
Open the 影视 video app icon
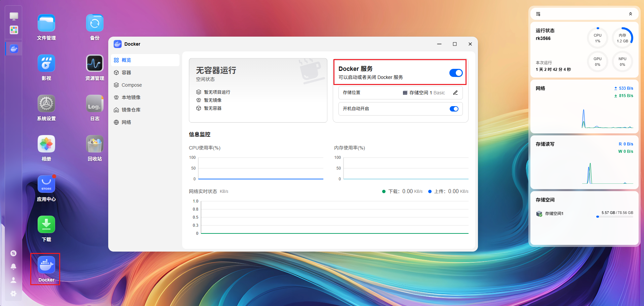click(x=46, y=63)
